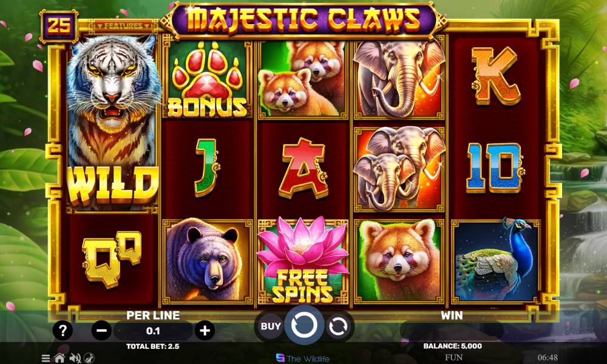Click the 25 paylines indicator badge
Screen dimensions: 607x364
59,26
